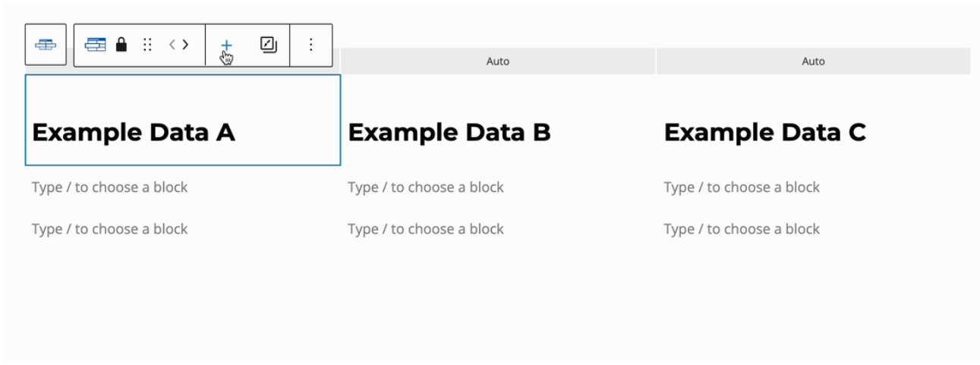Select the Example Data B heading
Image resolution: width=980 pixels, height=365 pixels.
(x=449, y=133)
